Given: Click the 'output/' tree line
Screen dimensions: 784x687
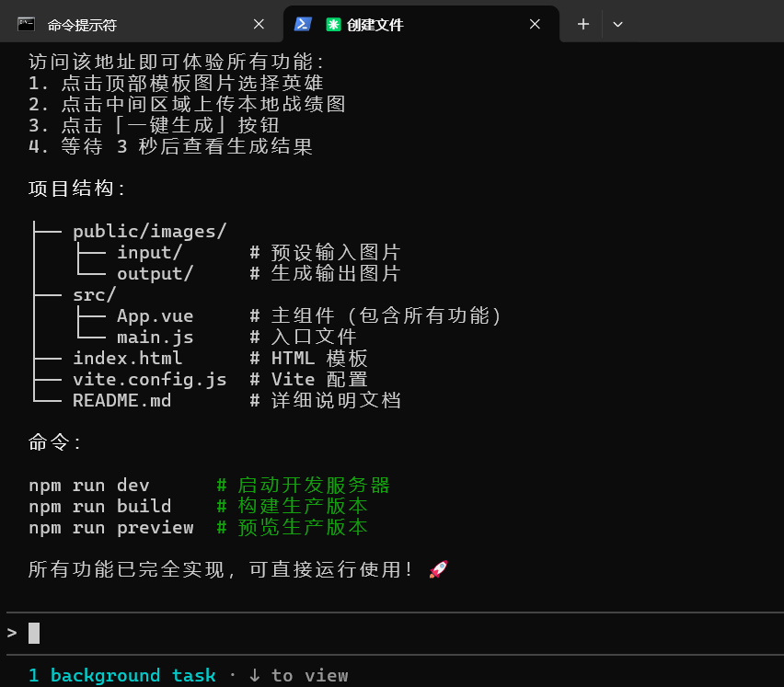Looking at the screenshot, I should tap(155, 273).
